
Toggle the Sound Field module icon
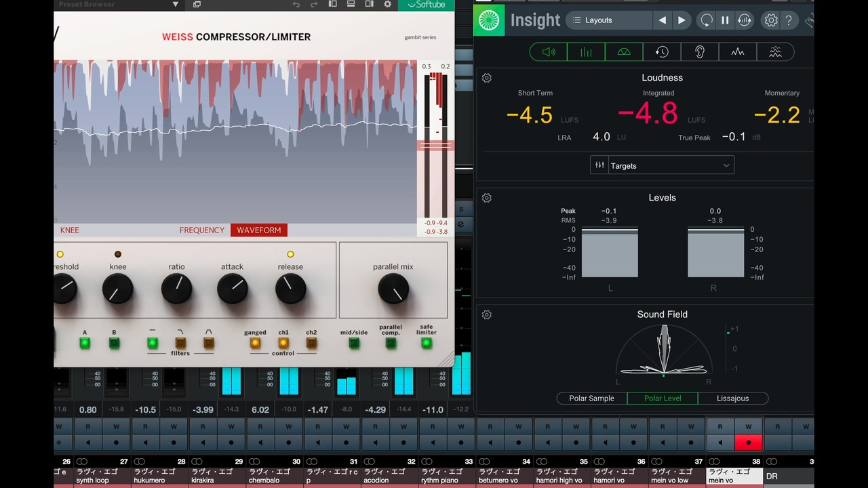[x=624, y=52]
